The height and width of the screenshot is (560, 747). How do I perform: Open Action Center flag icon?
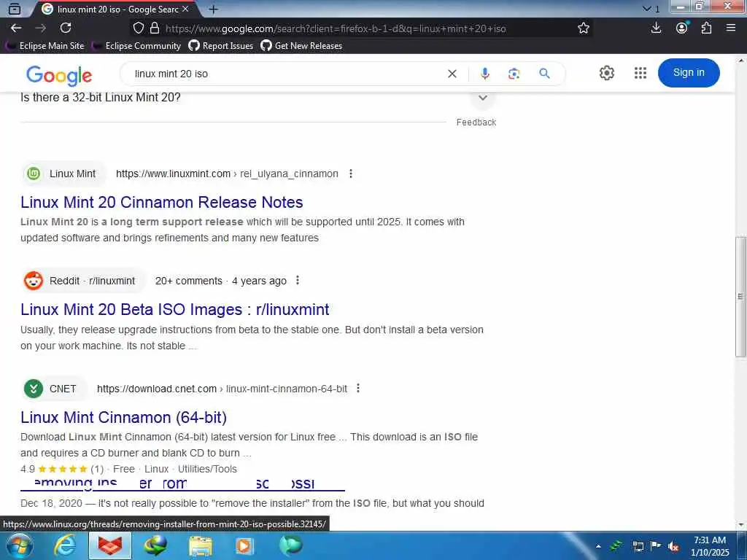pyautogui.click(x=656, y=545)
